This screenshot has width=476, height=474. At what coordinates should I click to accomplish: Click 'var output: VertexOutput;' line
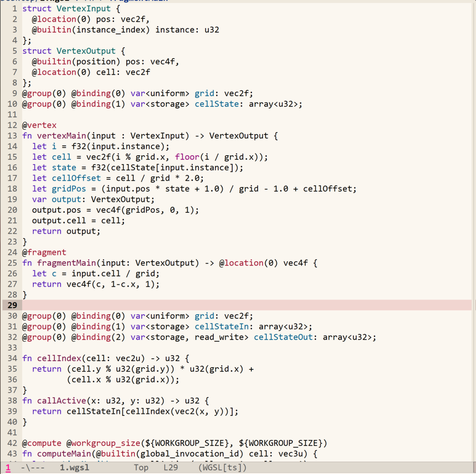pyautogui.click(x=93, y=200)
